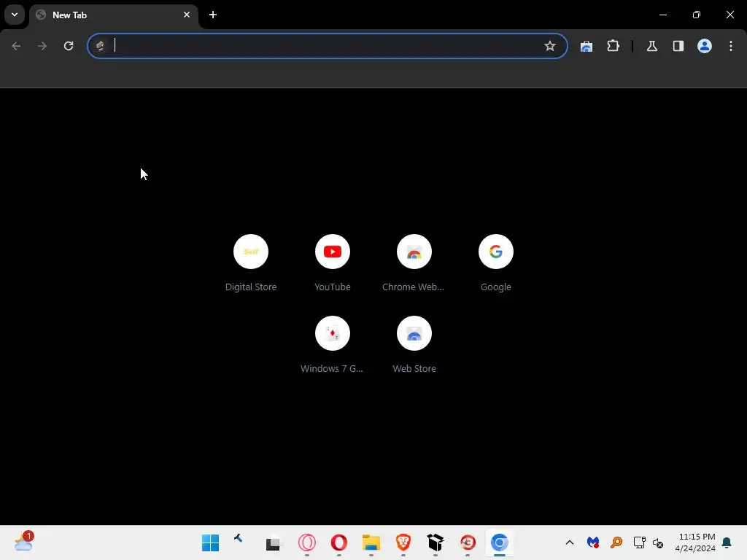
Task: Open the weather widget on taskbar
Action: [x=23, y=542]
